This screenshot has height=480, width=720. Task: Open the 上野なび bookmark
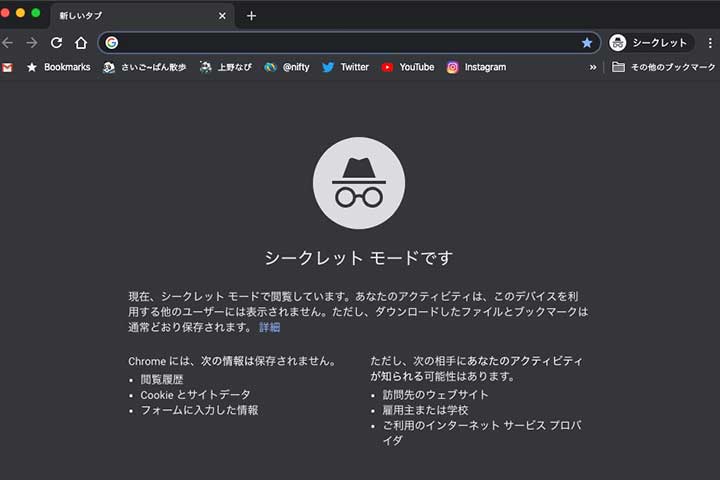pos(226,67)
